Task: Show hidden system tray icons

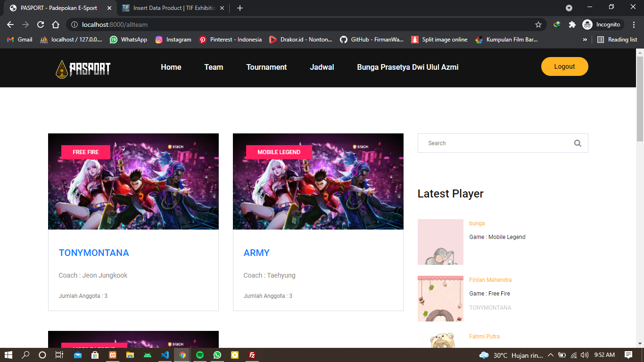Action: tap(550, 355)
